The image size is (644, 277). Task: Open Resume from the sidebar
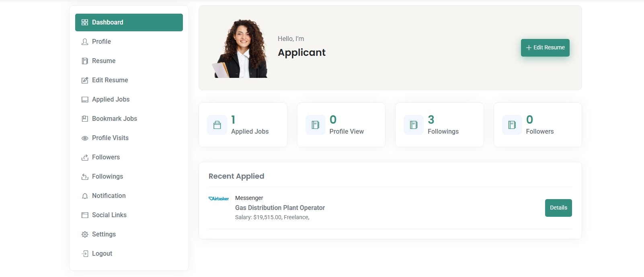(129, 61)
